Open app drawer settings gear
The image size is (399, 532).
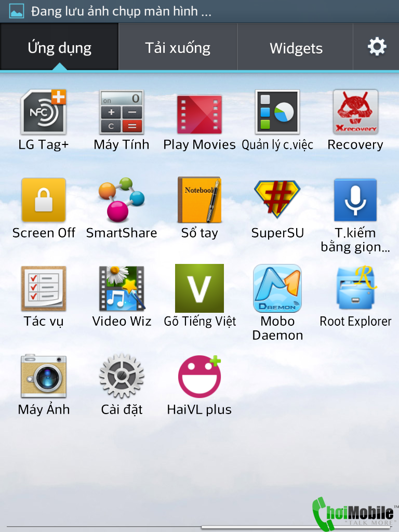point(377,47)
